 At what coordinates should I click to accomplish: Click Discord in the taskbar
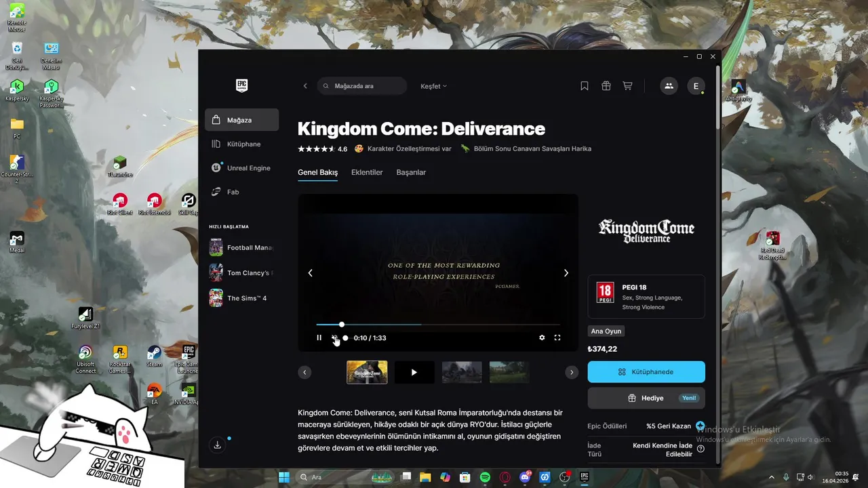[x=524, y=477]
